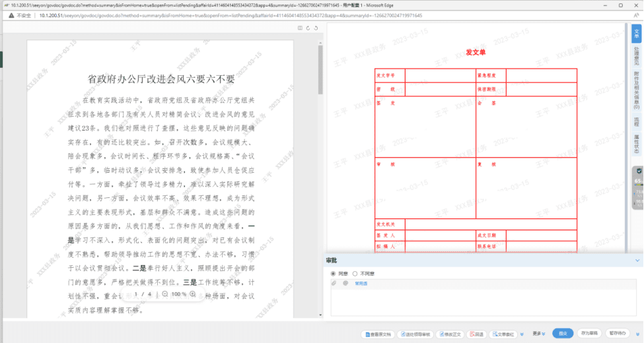Switch to the 文单 side tab
Viewport: 644px width, 343px height.
pos(636,34)
